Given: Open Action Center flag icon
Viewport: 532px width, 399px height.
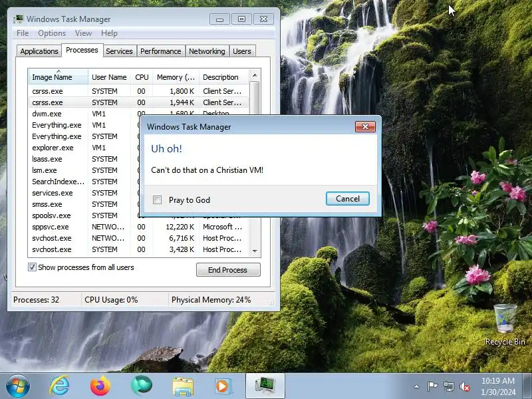Looking at the screenshot, I should (x=432, y=386).
